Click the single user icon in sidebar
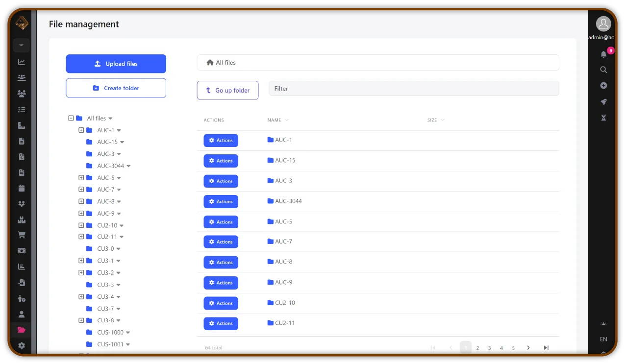Image resolution: width=625 pixels, height=364 pixels. (x=22, y=314)
